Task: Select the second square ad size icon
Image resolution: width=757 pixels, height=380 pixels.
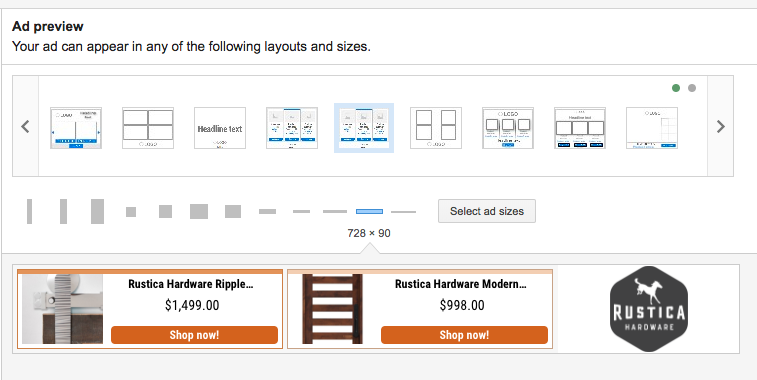Action: tap(166, 211)
